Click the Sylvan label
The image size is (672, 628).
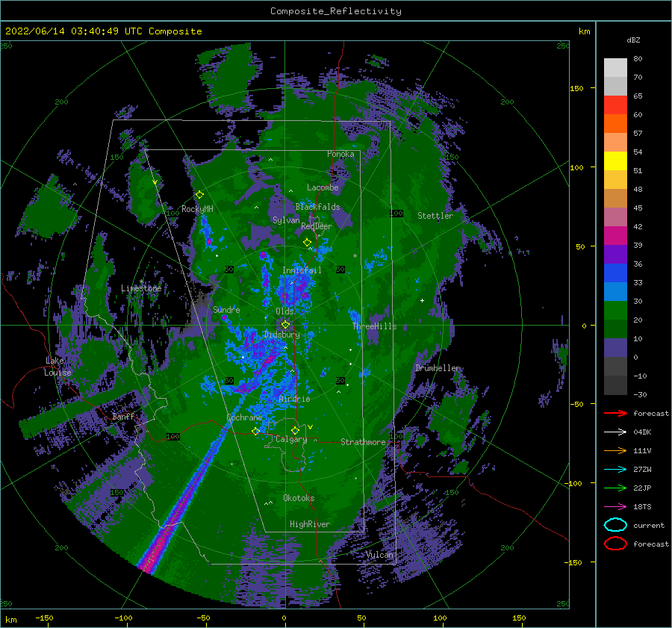coord(286,220)
